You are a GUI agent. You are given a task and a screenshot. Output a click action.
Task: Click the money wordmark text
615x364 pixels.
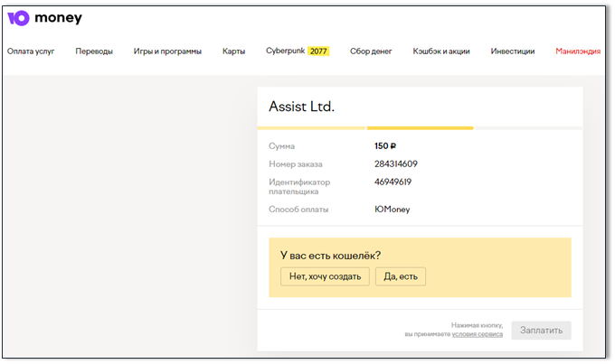coord(59,18)
